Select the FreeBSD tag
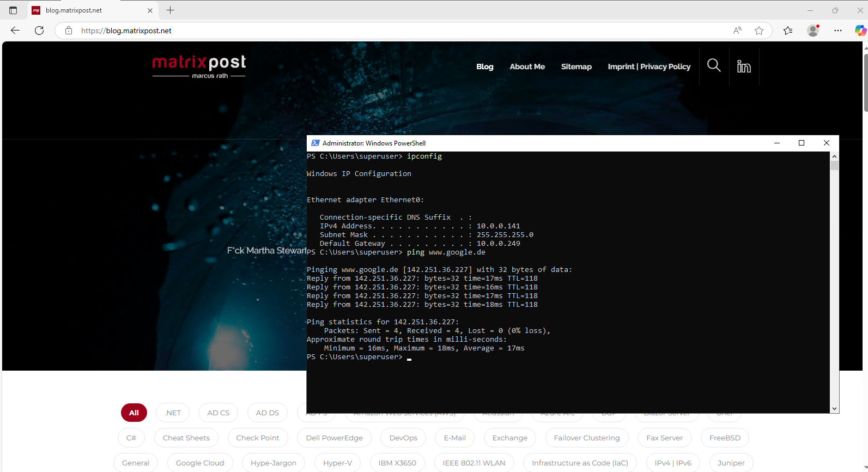The height and width of the screenshot is (472, 868). tap(725, 438)
